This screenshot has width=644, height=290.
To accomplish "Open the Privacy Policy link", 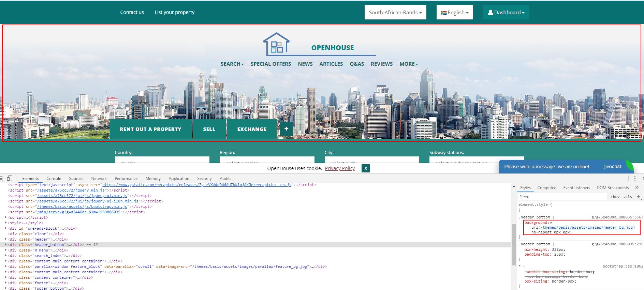I will tap(340, 168).
